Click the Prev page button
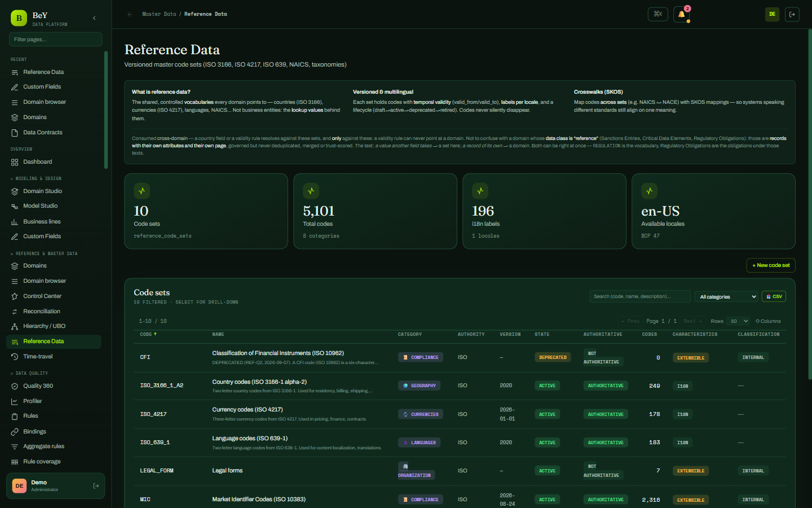This screenshot has height=508, width=812. [630, 321]
